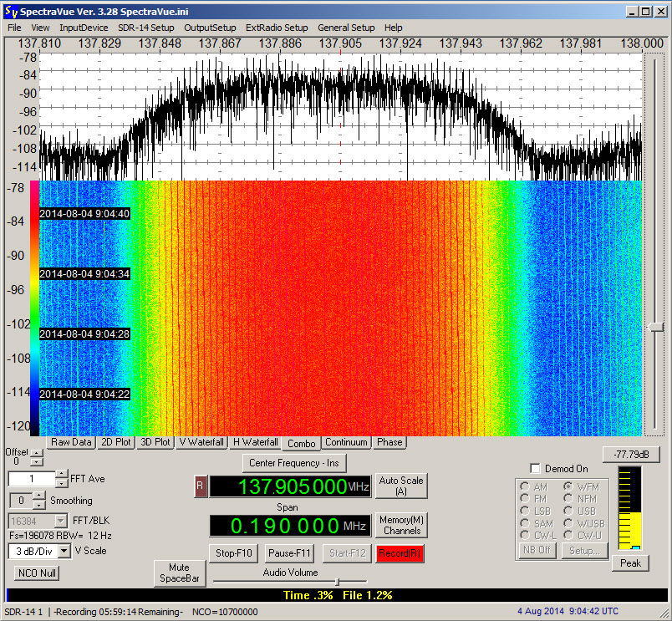Click the red R button beside frequency display

[x=200, y=486]
